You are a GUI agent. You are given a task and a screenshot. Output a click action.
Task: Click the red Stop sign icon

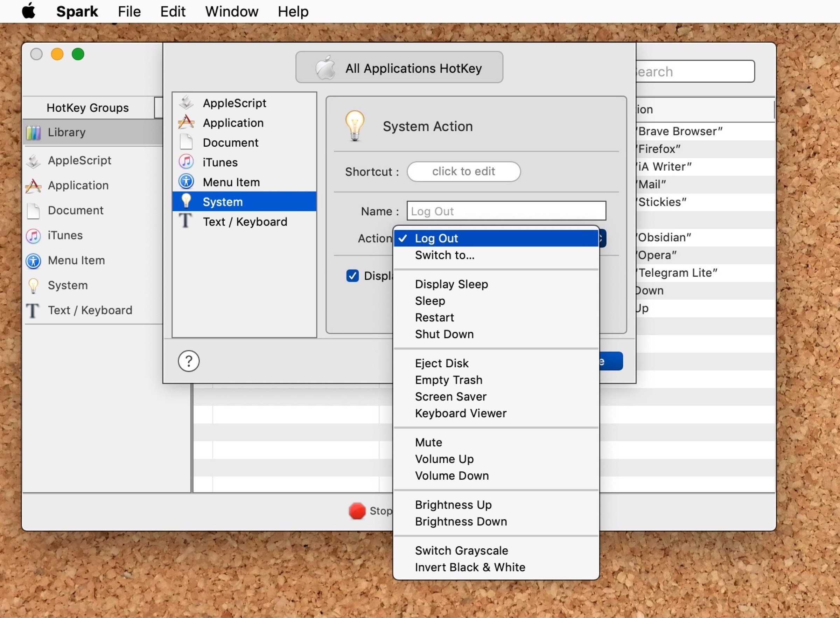coord(357,511)
